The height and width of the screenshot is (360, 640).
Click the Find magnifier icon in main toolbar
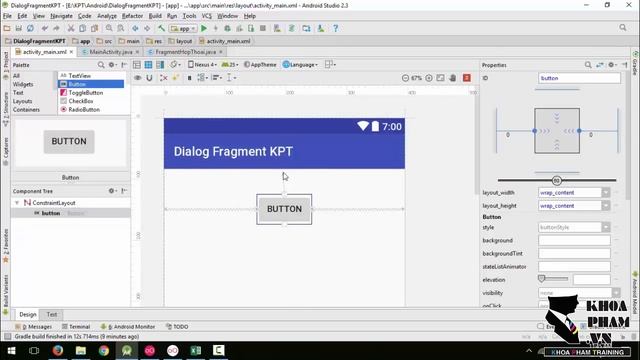click(109, 28)
